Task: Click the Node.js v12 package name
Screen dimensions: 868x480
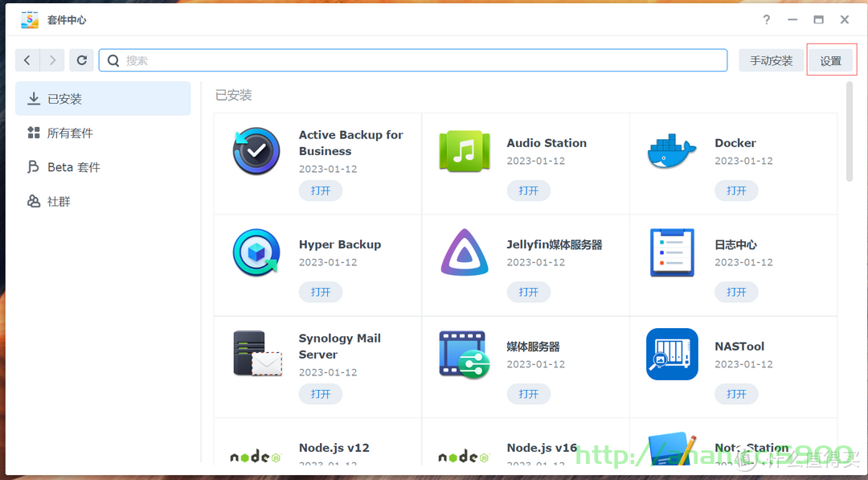Action: (334, 447)
